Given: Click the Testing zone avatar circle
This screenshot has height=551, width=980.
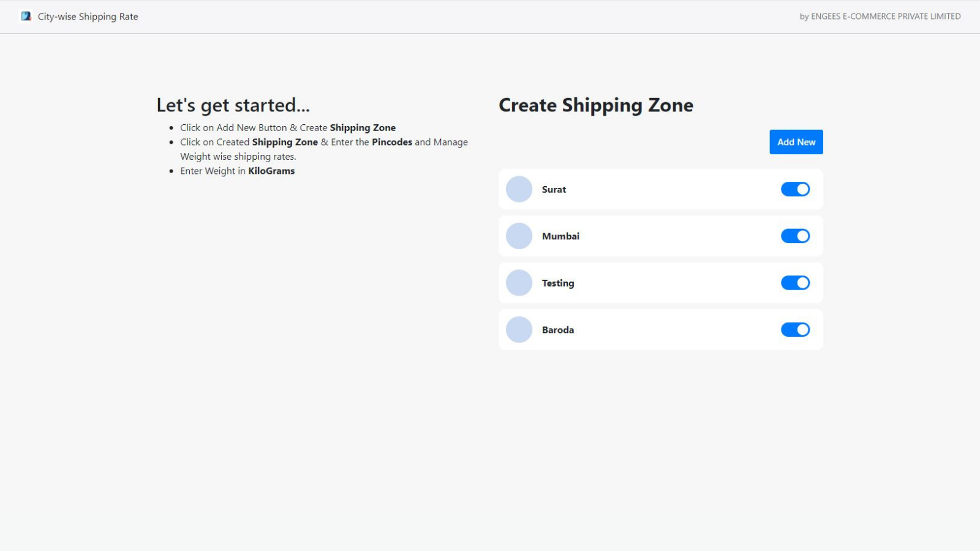Looking at the screenshot, I should tap(519, 283).
